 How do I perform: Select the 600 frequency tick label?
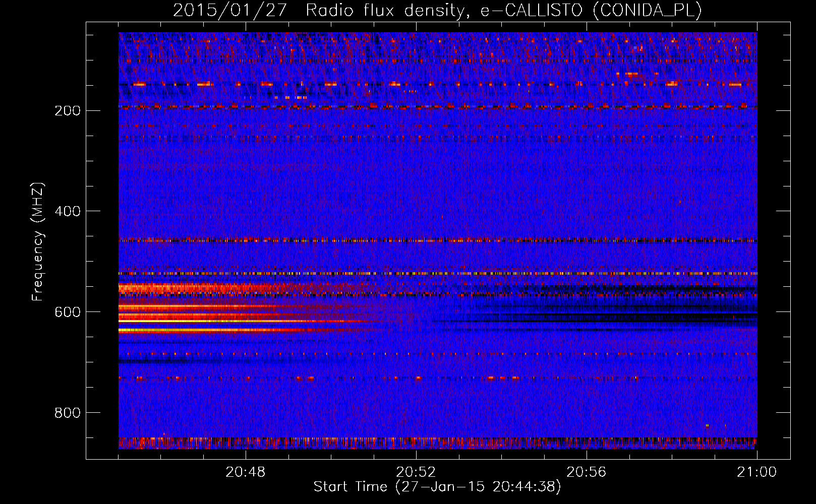pos(68,312)
